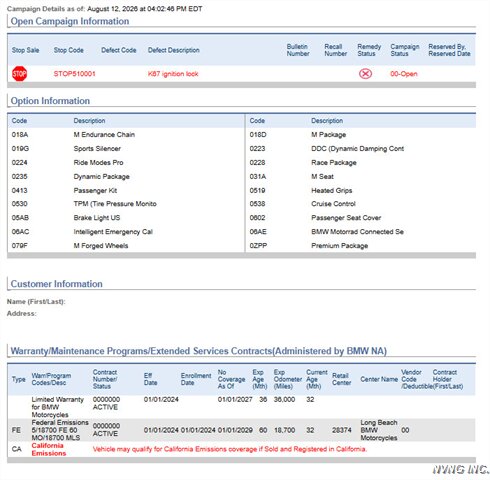Select Passenger Kit option
490x480 pixels.
coord(95,191)
